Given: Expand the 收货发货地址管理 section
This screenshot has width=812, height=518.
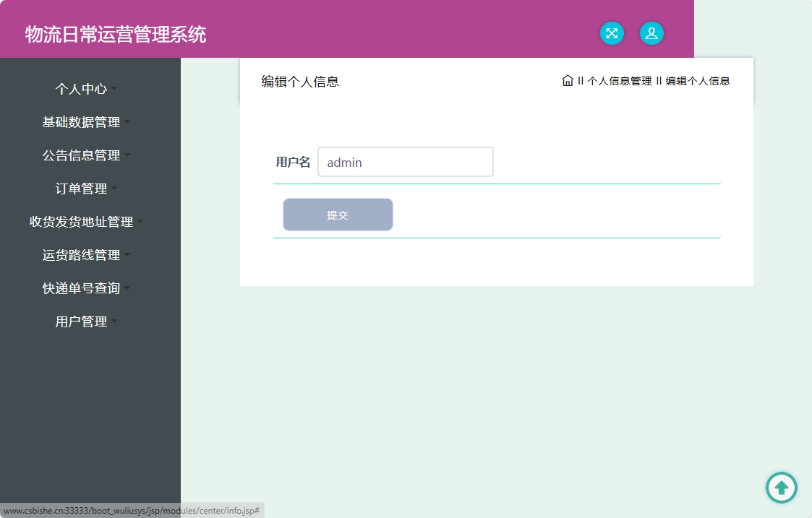Looking at the screenshot, I should pyautogui.click(x=82, y=222).
